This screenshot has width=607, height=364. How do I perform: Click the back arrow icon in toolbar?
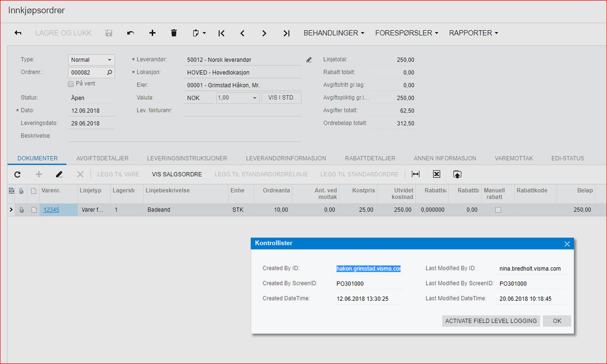18,33
